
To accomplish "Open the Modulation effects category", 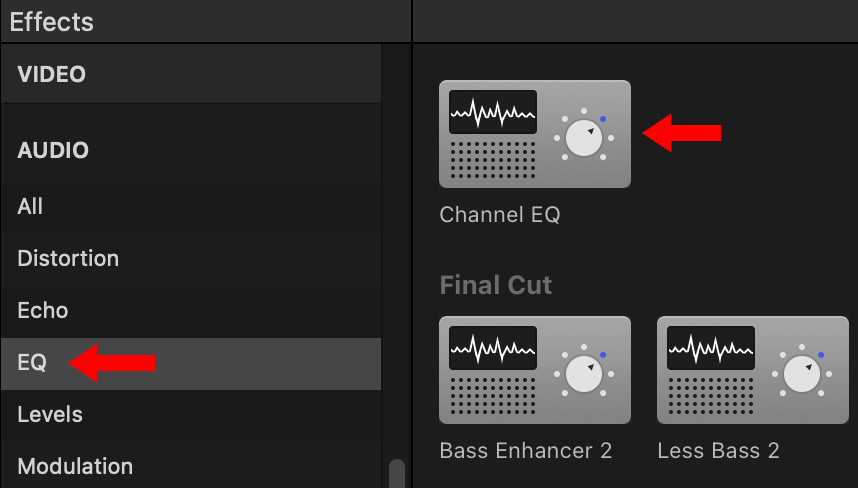I will click(191, 466).
